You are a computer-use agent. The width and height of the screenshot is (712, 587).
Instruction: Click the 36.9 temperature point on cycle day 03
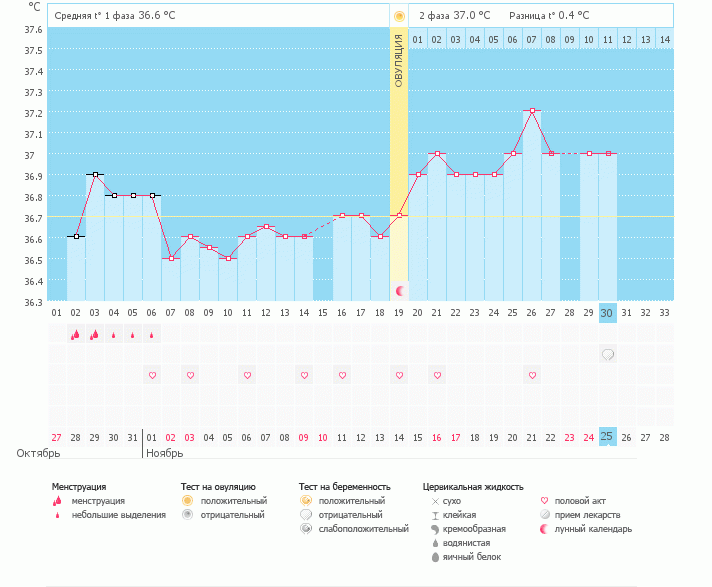(95, 174)
